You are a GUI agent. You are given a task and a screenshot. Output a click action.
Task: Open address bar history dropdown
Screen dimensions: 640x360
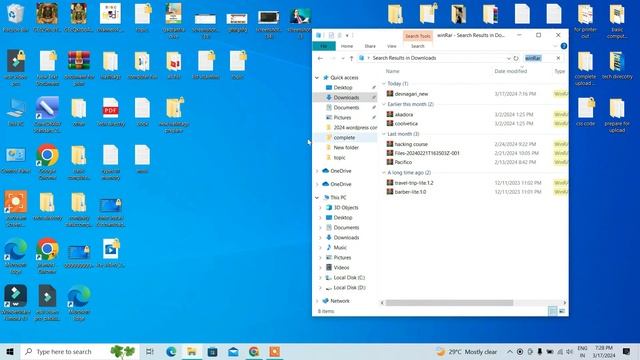509,58
